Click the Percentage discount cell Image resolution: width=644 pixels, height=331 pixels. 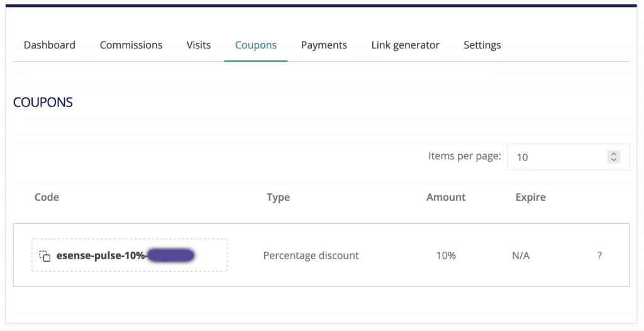[x=311, y=255]
